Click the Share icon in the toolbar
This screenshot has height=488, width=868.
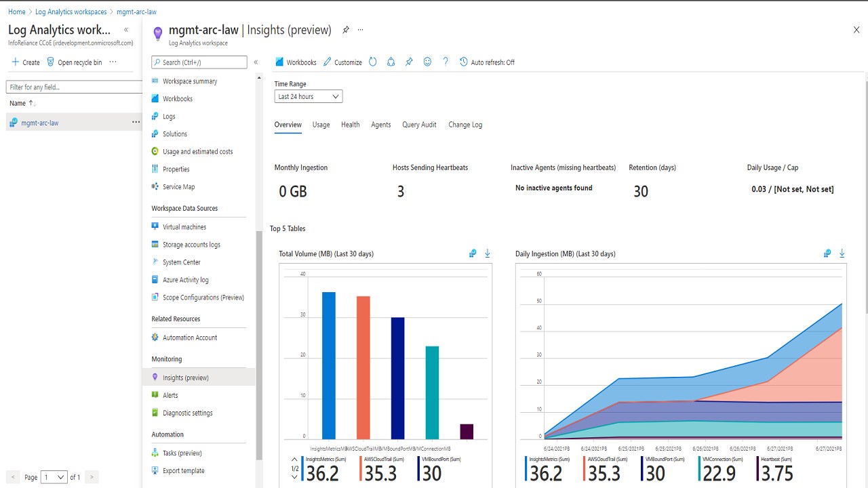[x=391, y=62]
